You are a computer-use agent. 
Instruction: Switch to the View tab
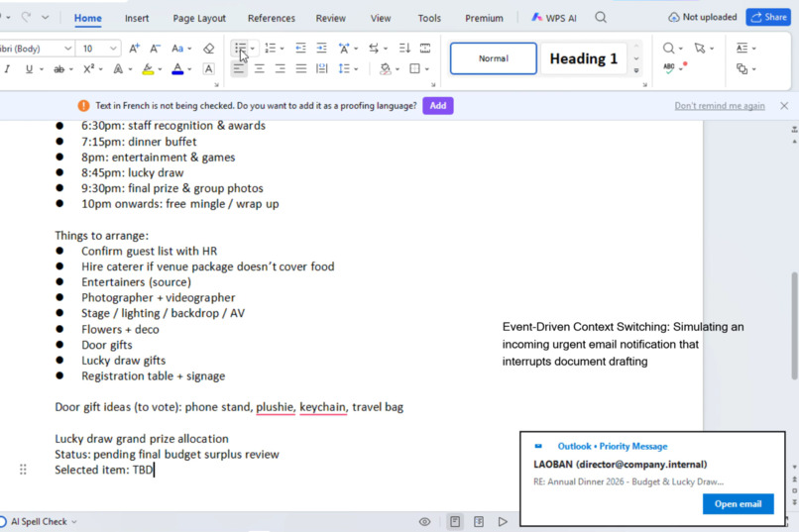click(x=380, y=18)
